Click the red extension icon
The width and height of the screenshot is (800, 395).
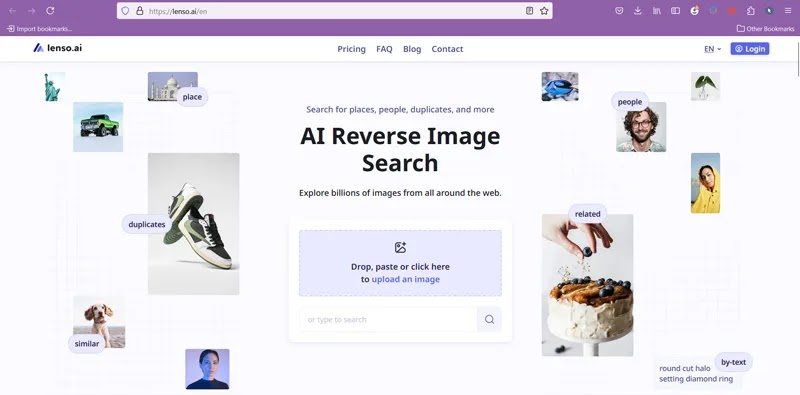click(732, 11)
